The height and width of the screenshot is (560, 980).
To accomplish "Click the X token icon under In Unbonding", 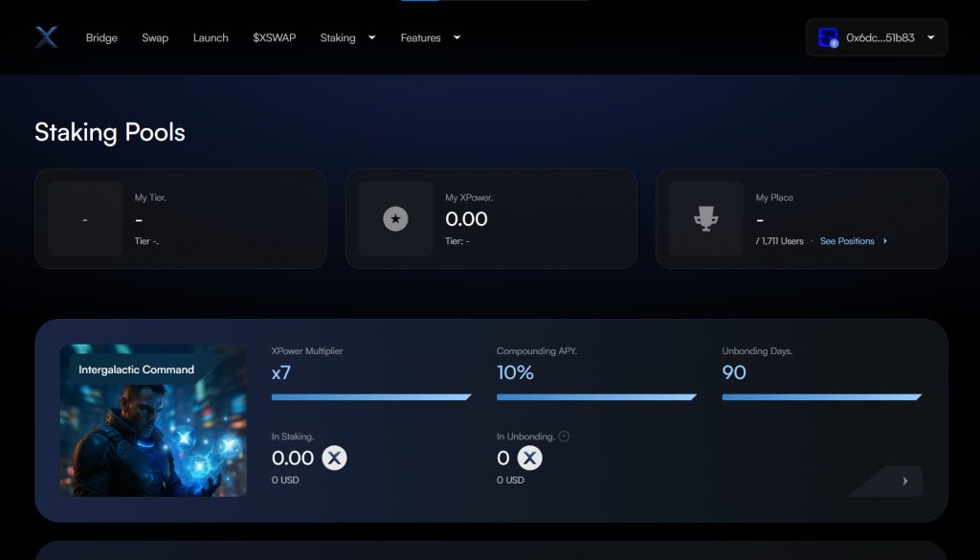I will tap(529, 459).
